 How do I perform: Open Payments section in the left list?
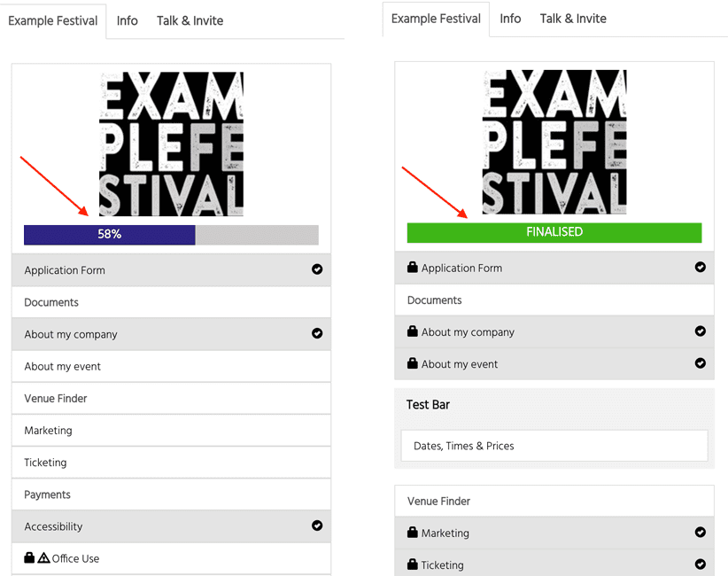tap(171, 494)
